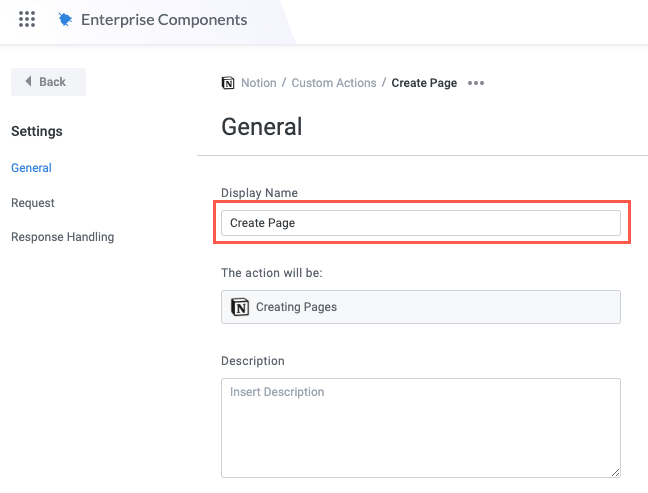
Task: Click the 'The action will be:' label
Action: click(x=272, y=273)
